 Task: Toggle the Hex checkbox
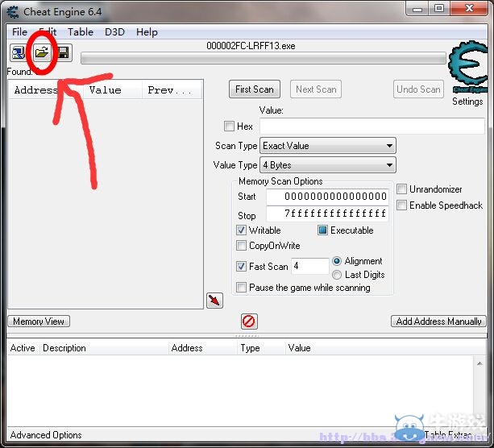click(229, 126)
